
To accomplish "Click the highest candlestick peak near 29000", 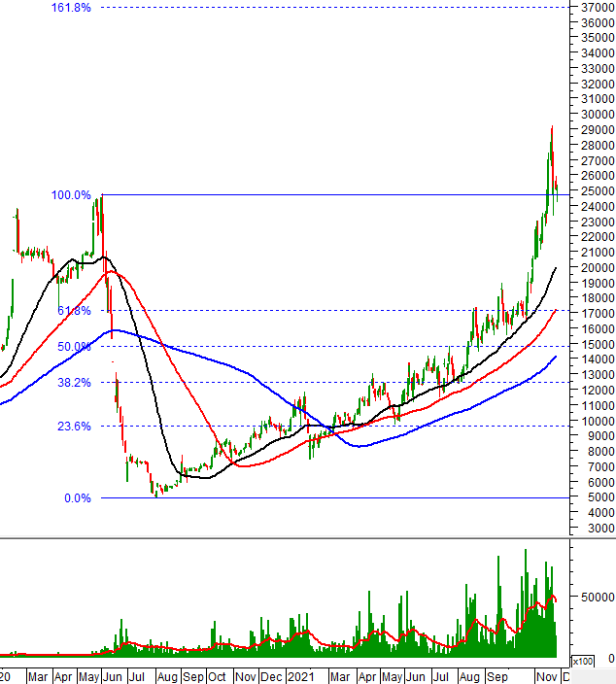I will pos(552,127).
